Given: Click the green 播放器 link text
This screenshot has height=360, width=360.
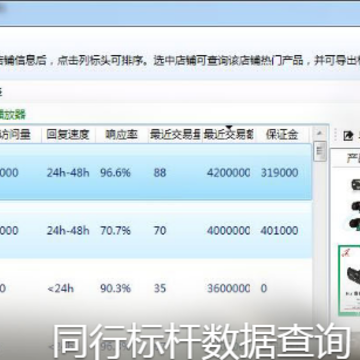Looking at the screenshot, I should pos(13,115).
